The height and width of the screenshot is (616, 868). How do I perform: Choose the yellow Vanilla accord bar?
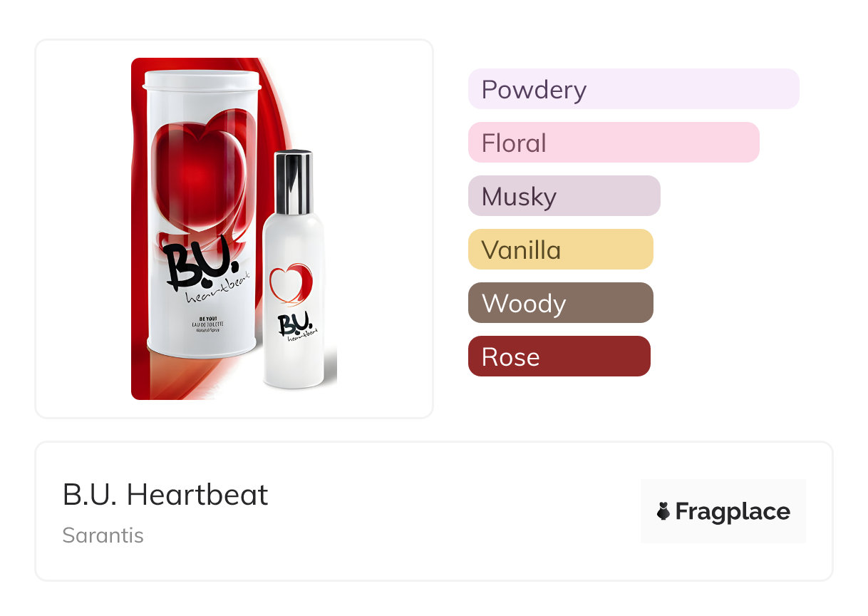(x=560, y=250)
